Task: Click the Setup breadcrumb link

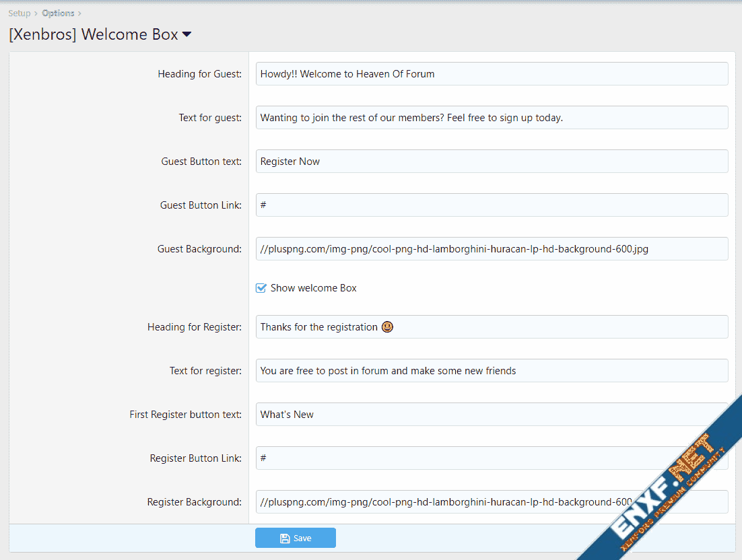Action: pyautogui.click(x=19, y=13)
